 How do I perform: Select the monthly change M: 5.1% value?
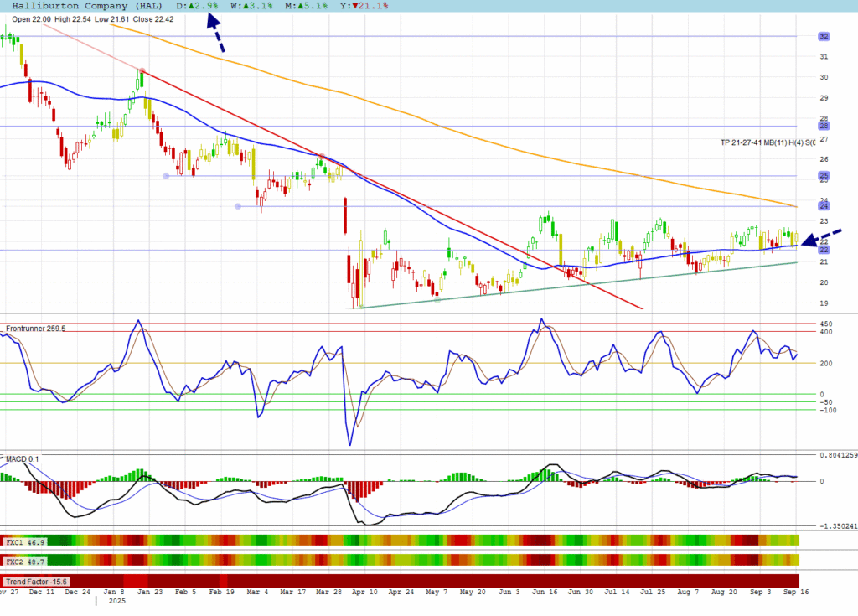307,6
